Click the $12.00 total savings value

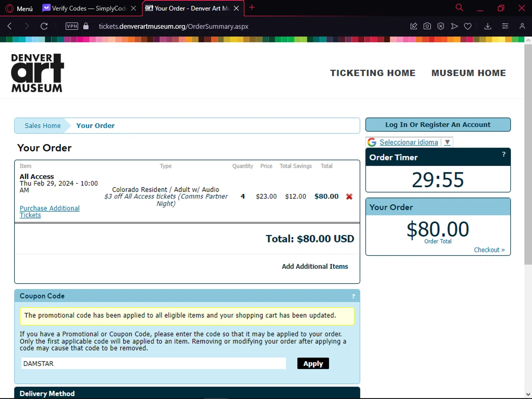pyautogui.click(x=295, y=196)
